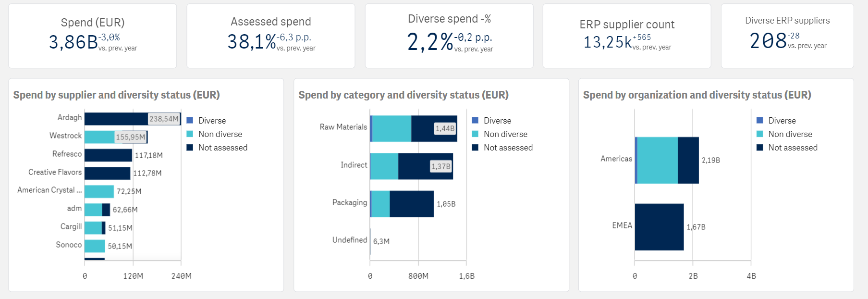The width and height of the screenshot is (868, 299).
Task: Open the Assessed spend KPI card
Action: [x=271, y=36]
